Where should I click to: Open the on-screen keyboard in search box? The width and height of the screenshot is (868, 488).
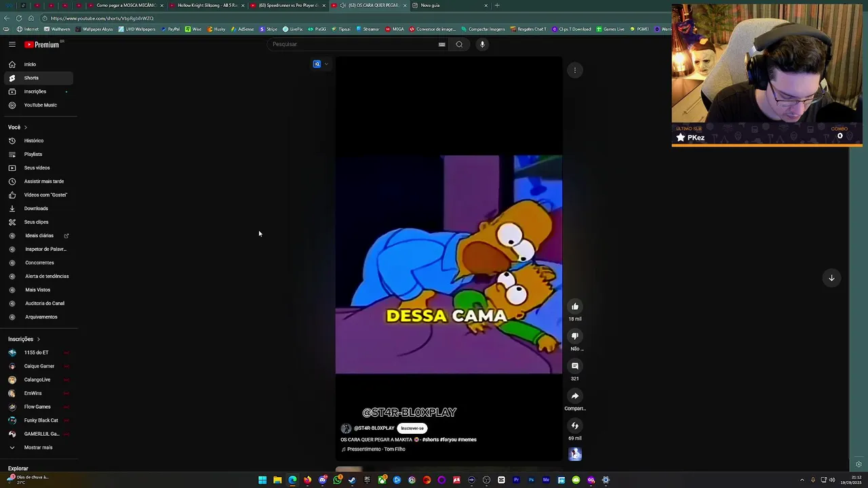coord(441,44)
